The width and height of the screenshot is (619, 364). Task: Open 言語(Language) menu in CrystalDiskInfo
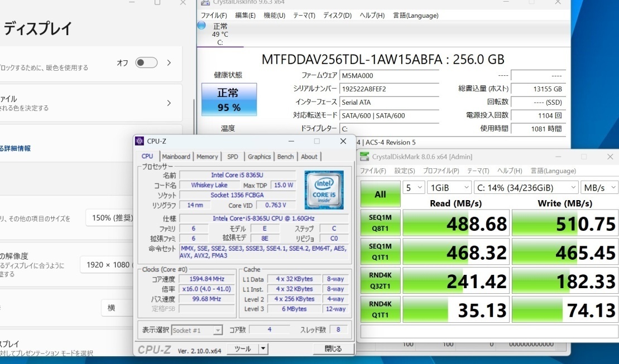(416, 16)
